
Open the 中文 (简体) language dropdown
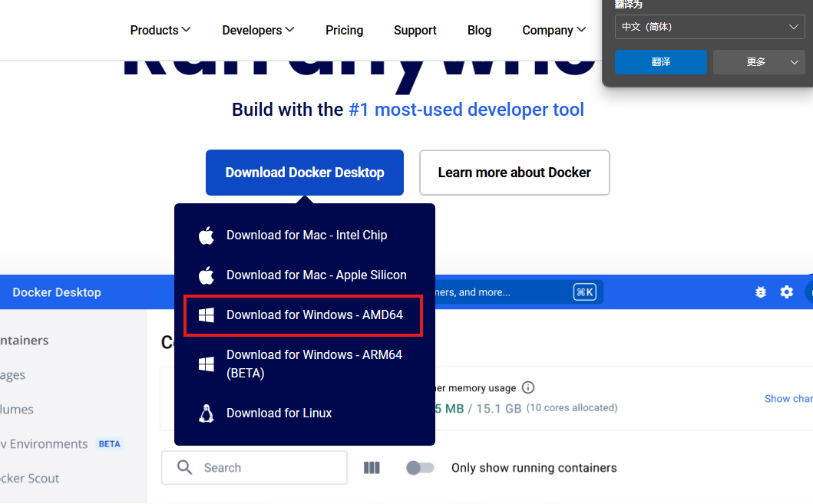[710, 27]
